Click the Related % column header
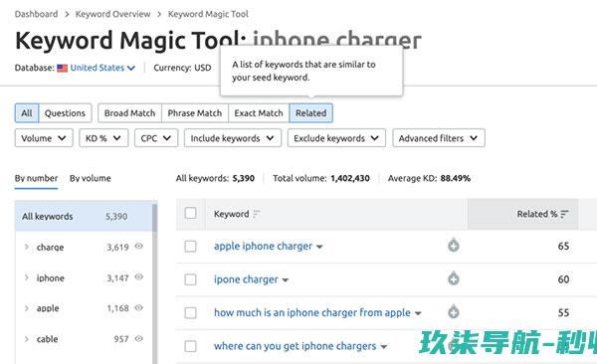Image resolution: width=597 pixels, height=364 pixels. click(522, 214)
